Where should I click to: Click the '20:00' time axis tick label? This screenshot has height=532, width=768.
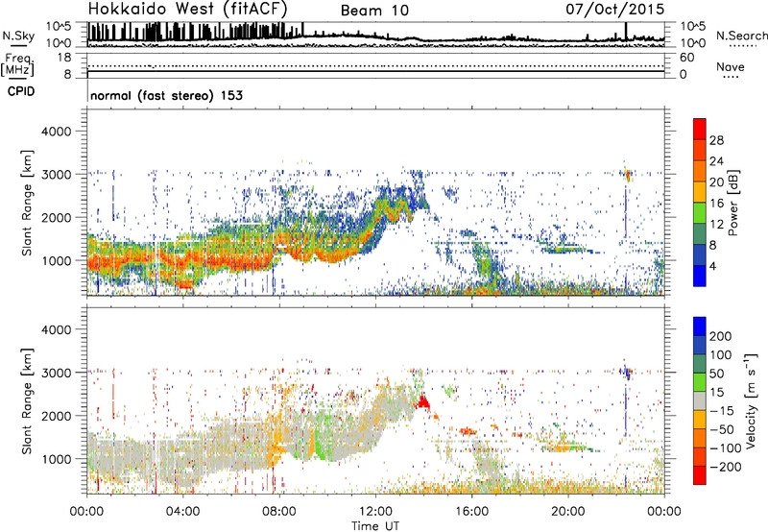[568, 512]
